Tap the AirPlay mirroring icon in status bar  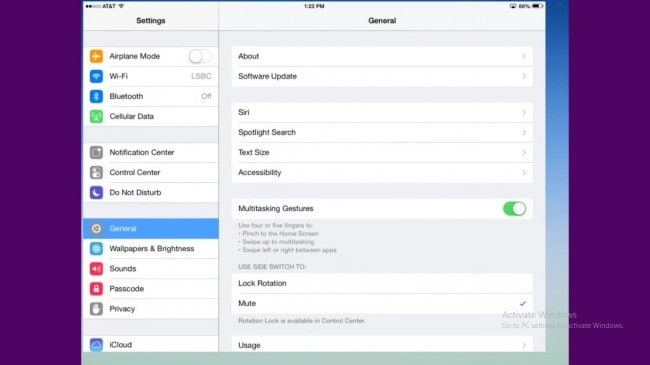point(513,6)
